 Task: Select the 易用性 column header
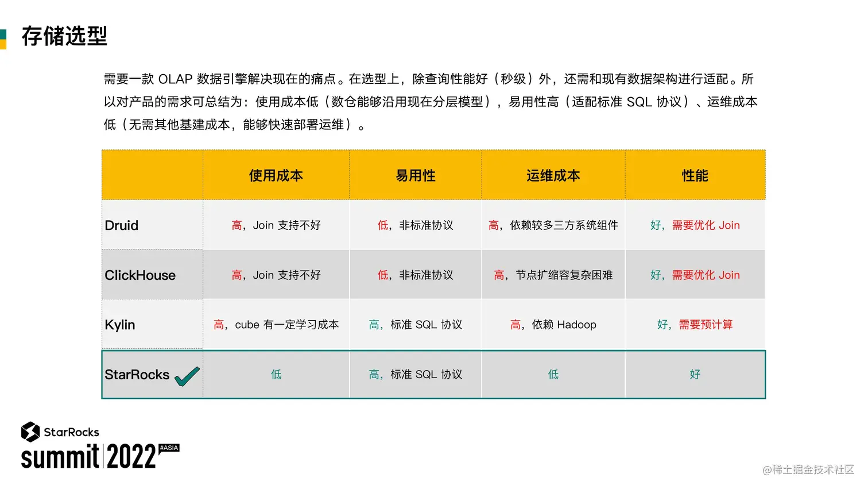point(416,175)
